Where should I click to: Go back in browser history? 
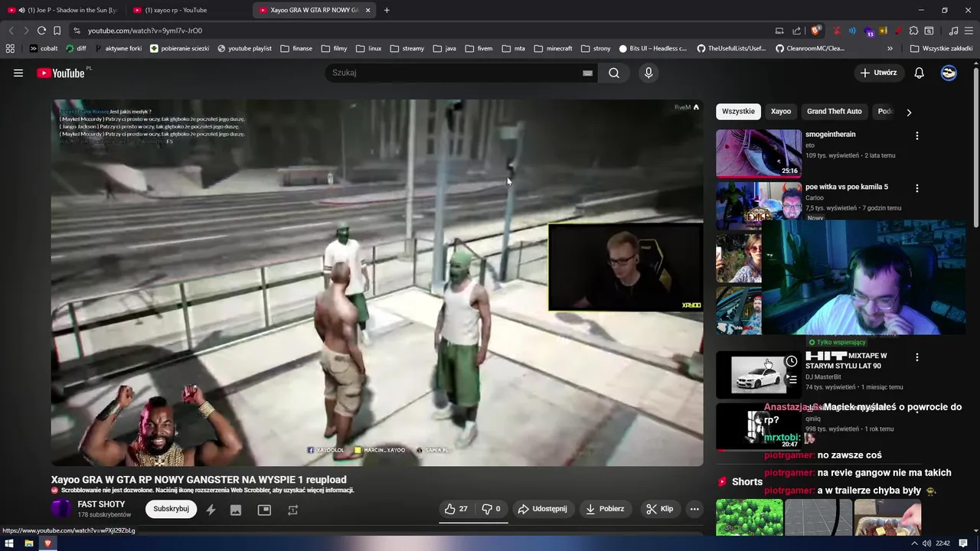[11, 31]
